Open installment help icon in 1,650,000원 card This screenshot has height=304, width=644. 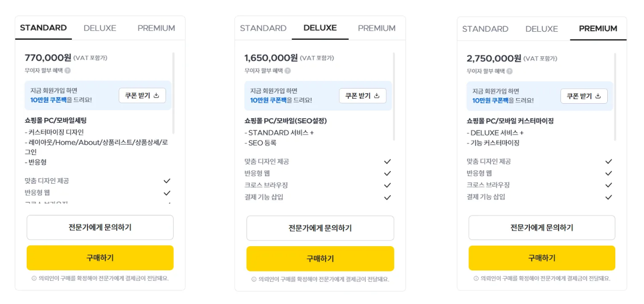click(287, 71)
